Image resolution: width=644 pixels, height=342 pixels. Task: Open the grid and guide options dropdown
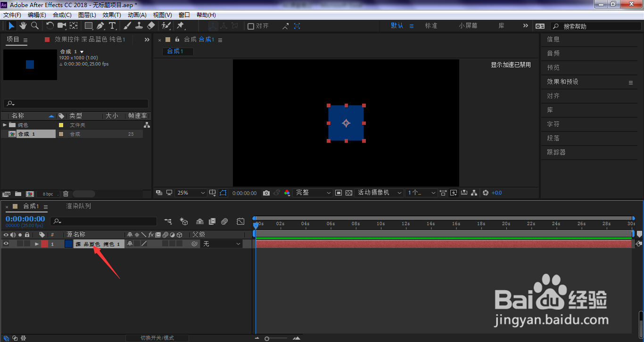[x=213, y=193]
